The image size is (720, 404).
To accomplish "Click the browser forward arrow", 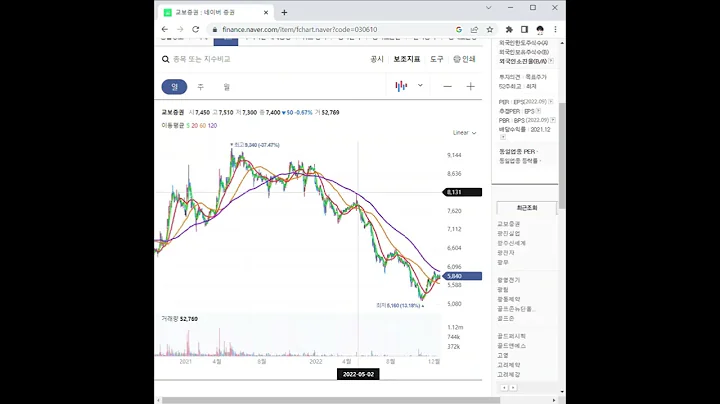I will pos(180,29).
